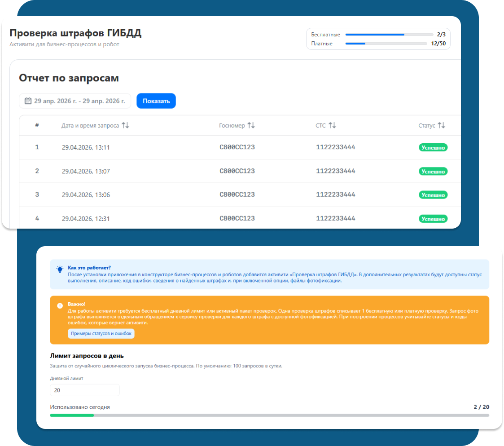504x446 pixels.
Task: Sort by СТС column arrows
Action: click(x=333, y=125)
